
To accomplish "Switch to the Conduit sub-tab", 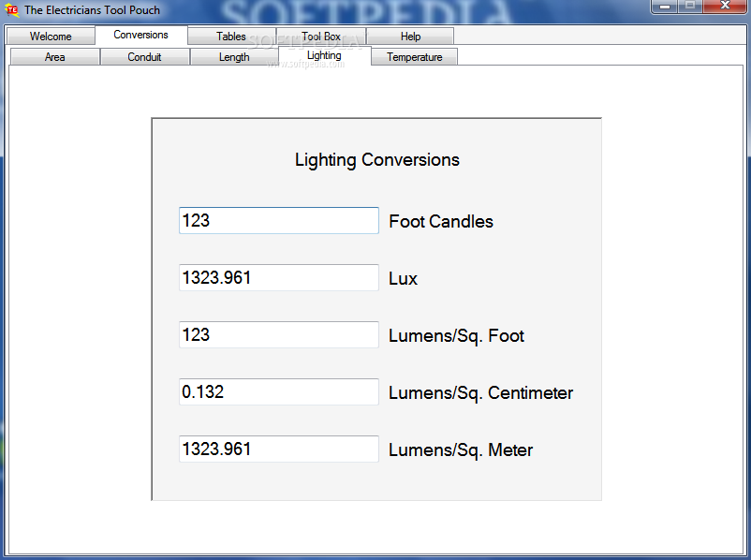I will tap(144, 57).
